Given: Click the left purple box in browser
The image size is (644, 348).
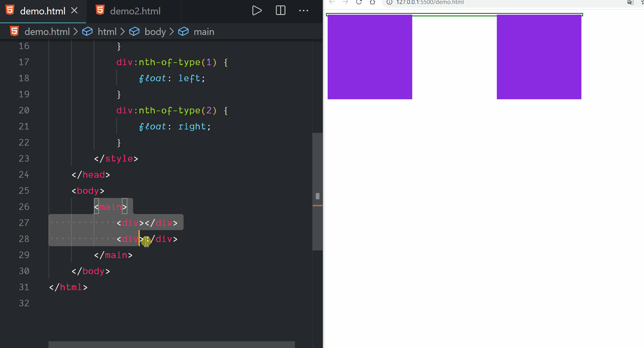Looking at the screenshot, I should [370, 57].
